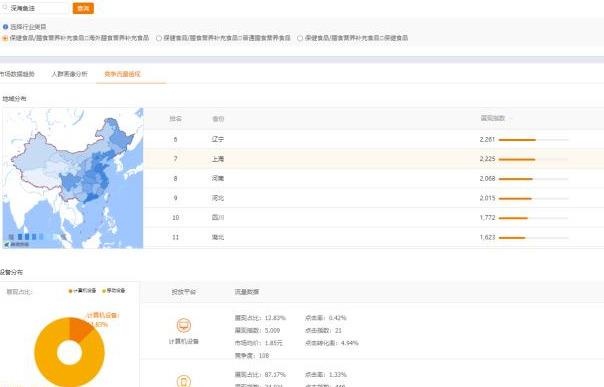Screen dimensions: 604x387
Task: Click the 点击转化率 4.94% value
Action: click(x=332, y=343)
